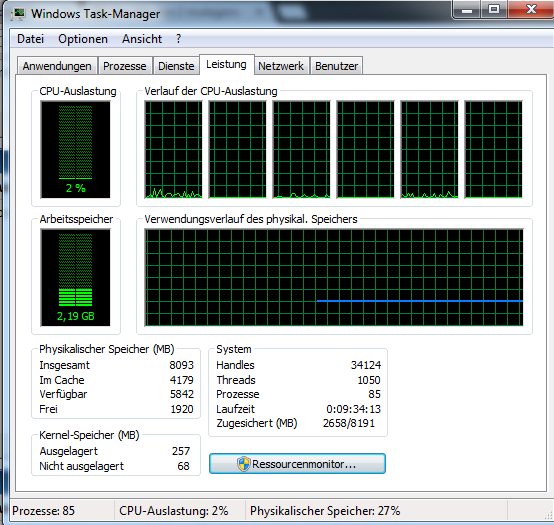Click the Laufzeit value 0:09:34:13

tap(353, 409)
